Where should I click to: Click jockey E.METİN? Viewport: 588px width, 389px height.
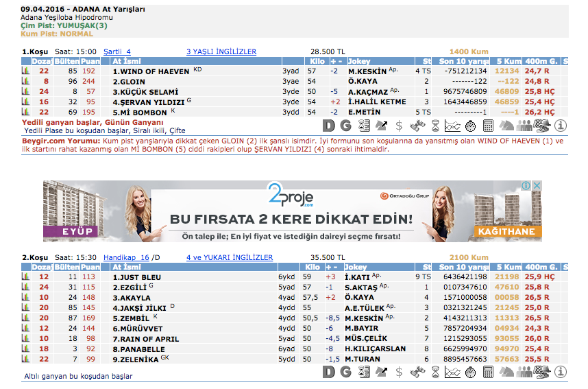click(364, 112)
